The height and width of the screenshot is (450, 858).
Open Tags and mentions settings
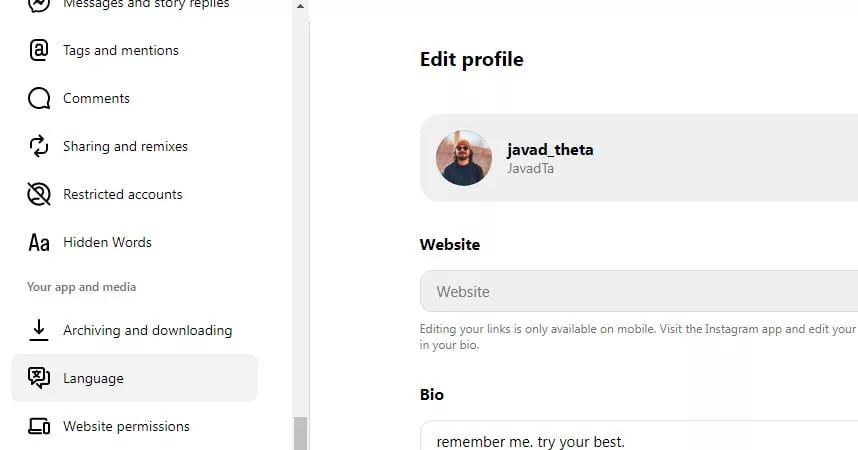121,51
